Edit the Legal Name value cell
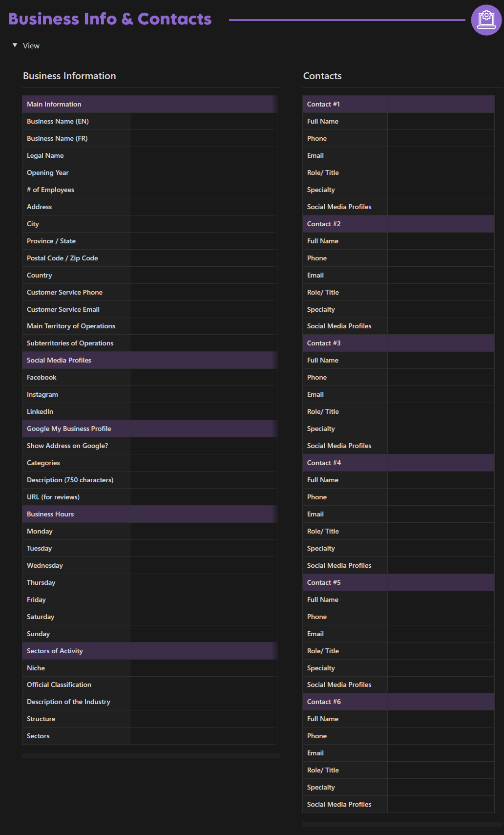This screenshot has width=504, height=835. (x=203, y=155)
